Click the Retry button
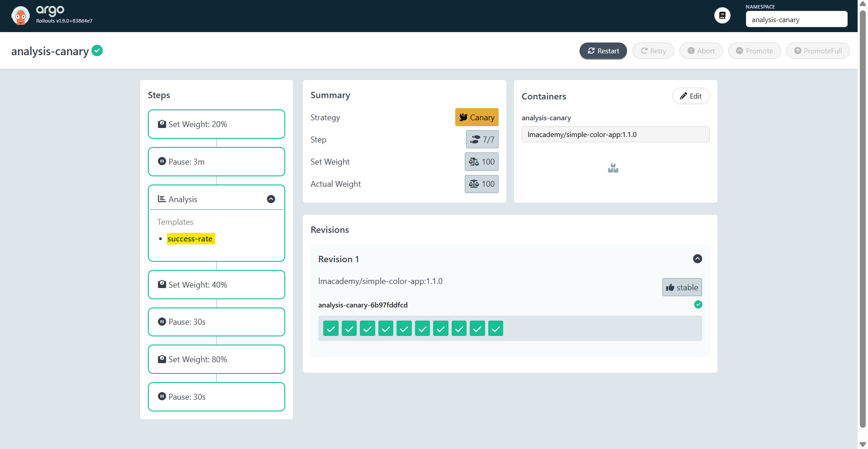This screenshot has height=449, width=868. (x=653, y=51)
